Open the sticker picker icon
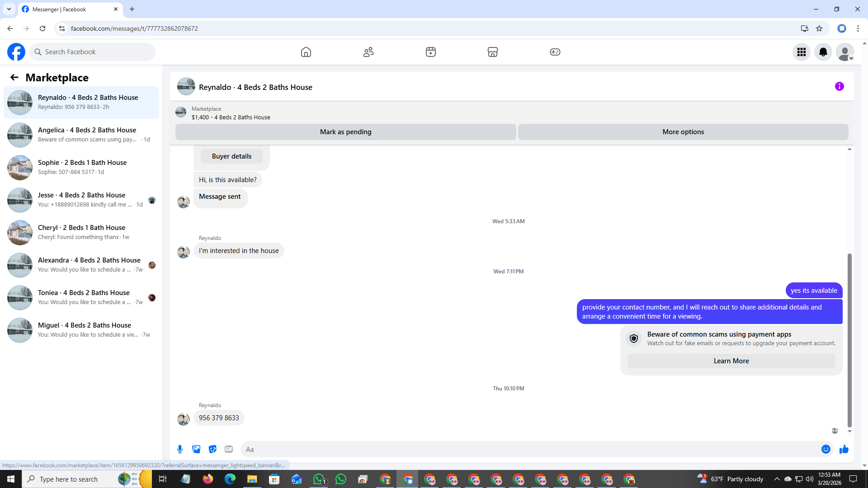The height and width of the screenshot is (488, 868). 212,449
